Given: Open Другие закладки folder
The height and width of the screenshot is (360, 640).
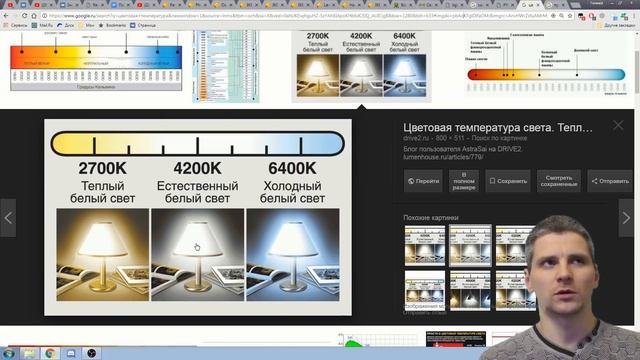Looking at the screenshot, I should tap(616, 25).
